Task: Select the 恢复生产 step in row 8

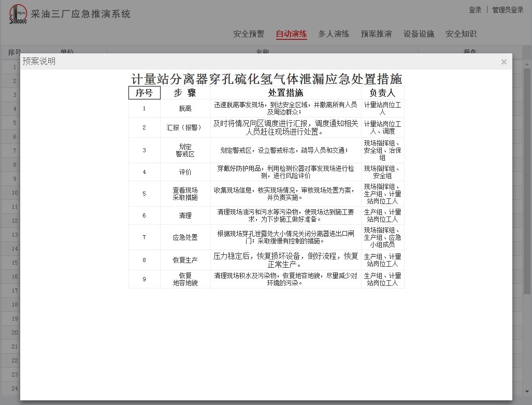Action: [x=185, y=261]
